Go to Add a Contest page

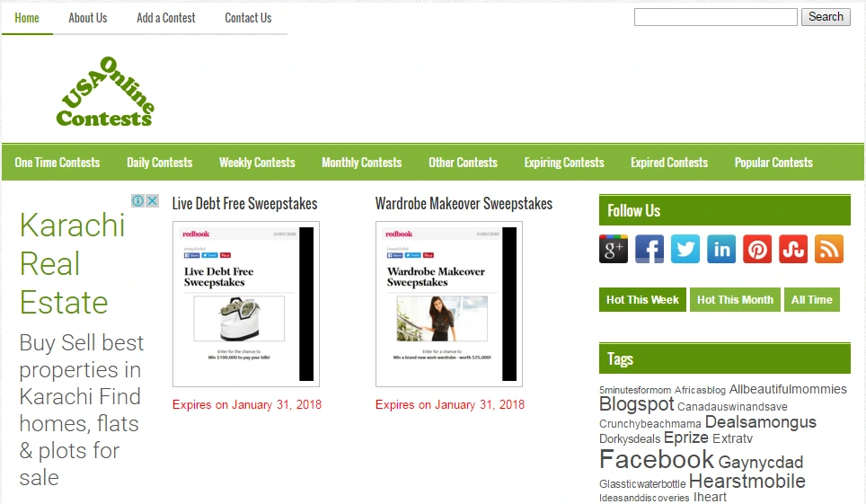(165, 18)
